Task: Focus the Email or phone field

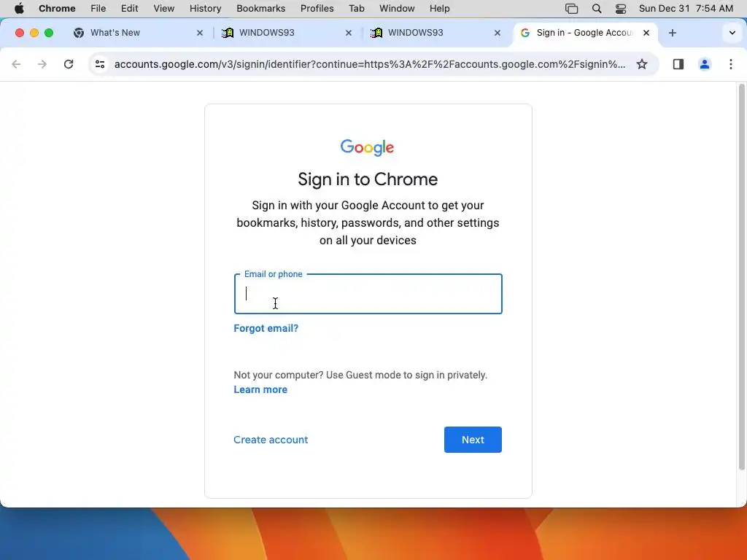Action: coord(368,294)
